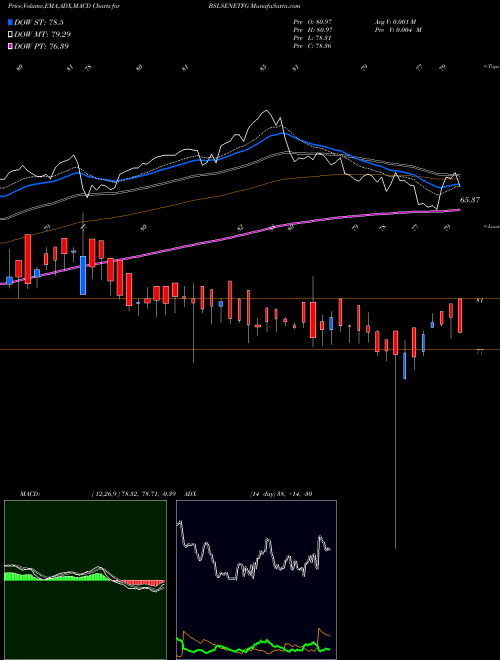Click the last red candlestick at the 81 line
The height and width of the screenshot is (660, 500).
pyautogui.click(x=460, y=316)
